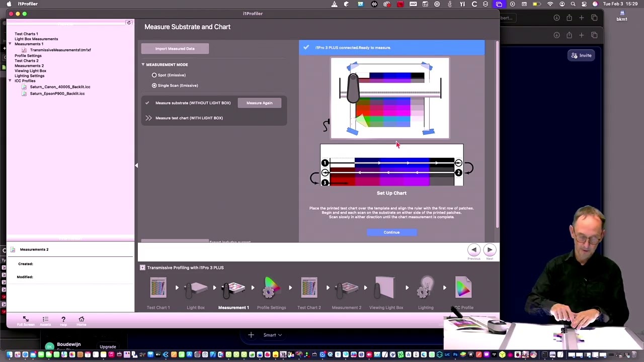Collapse the ICC Profiles tree node
Screen dimensions: 644x362
point(10,80)
